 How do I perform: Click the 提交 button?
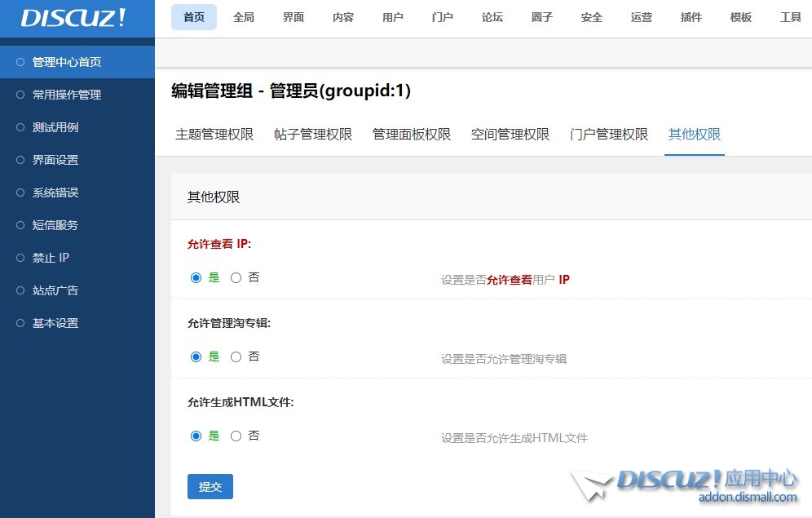coord(210,487)
